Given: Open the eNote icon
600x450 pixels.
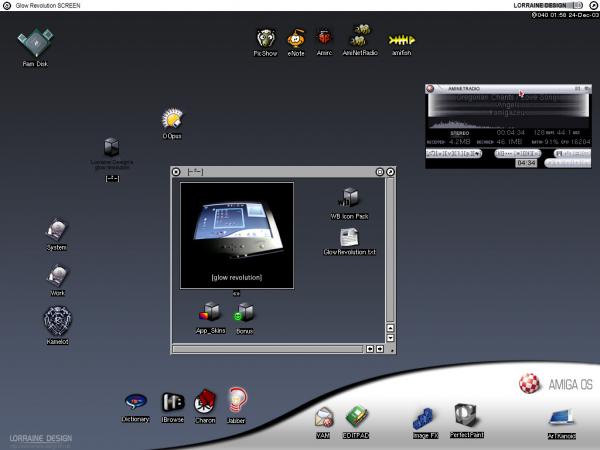Looking at the screenshot, I should pyautogui.click(x=296, y=39).
